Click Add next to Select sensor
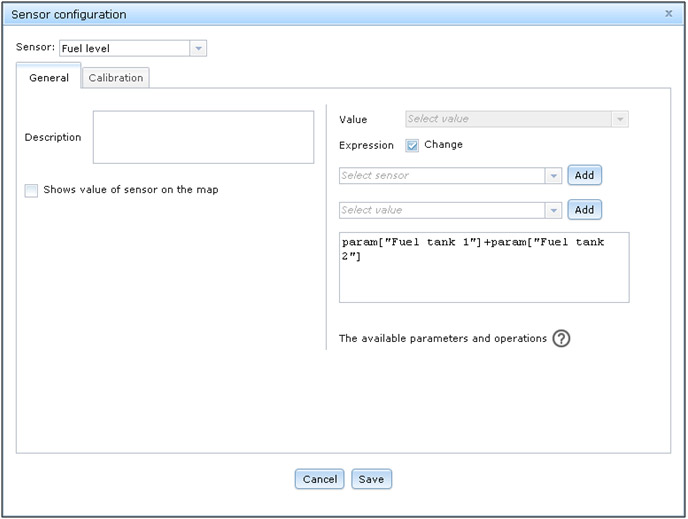688x519 pixels. click(x=584, y=175)
